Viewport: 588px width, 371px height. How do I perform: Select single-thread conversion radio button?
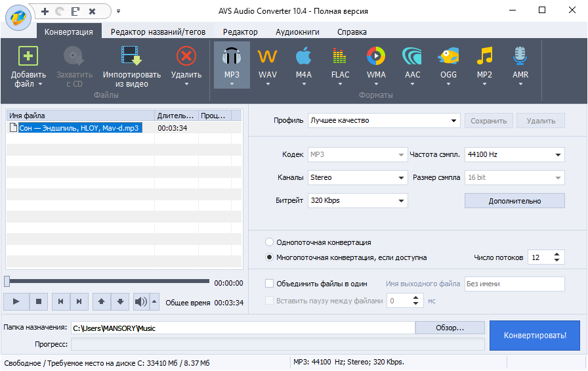click(x=269, y=242)
